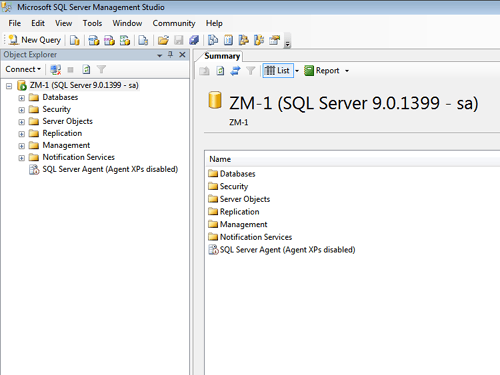The width and height of the screenshot is (500, 375).
Task: Click the Summary page toolbar icon
Action: [228, 40]
